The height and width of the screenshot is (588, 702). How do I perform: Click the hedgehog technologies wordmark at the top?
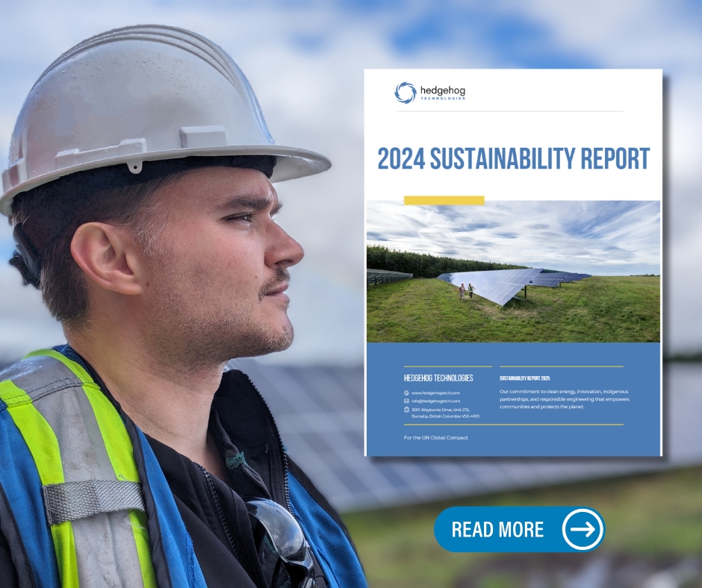(442, 93)
